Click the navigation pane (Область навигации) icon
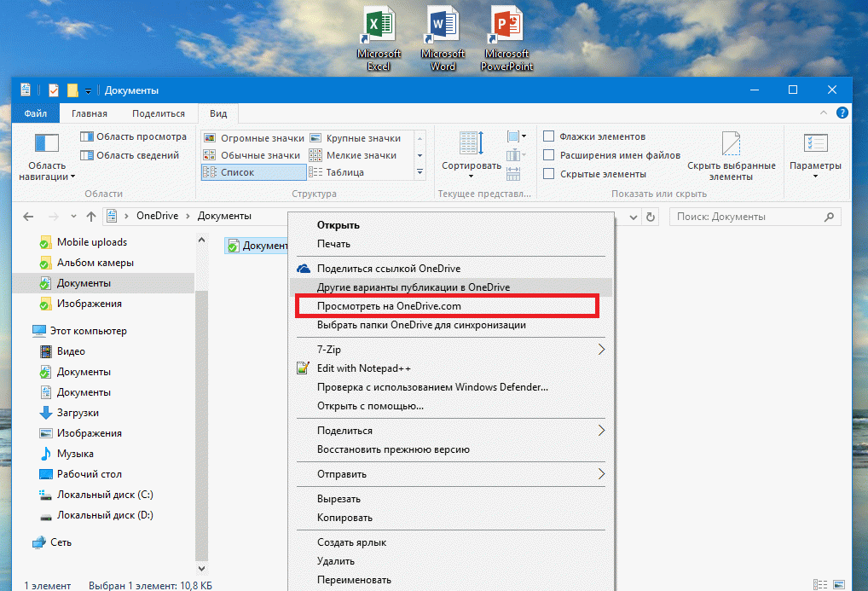The height and width of the screenshot is (591, 868). coord(46,145)
